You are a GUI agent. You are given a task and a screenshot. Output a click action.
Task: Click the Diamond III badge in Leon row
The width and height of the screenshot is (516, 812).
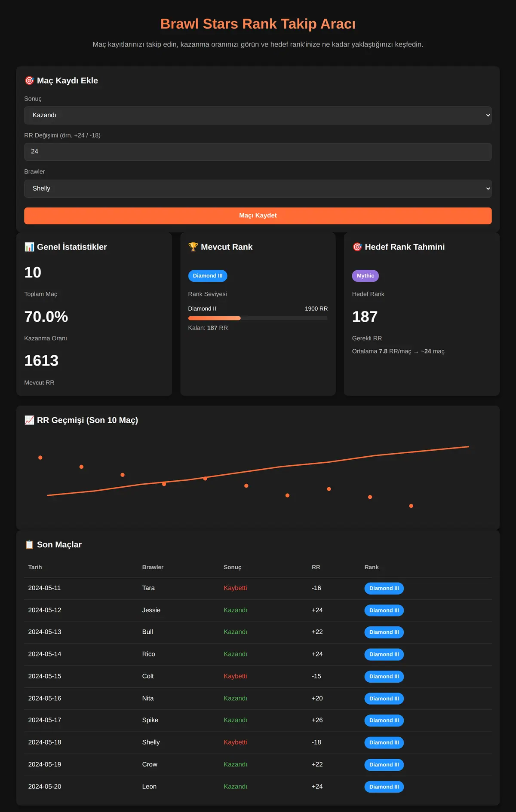(x=384, y=787)
